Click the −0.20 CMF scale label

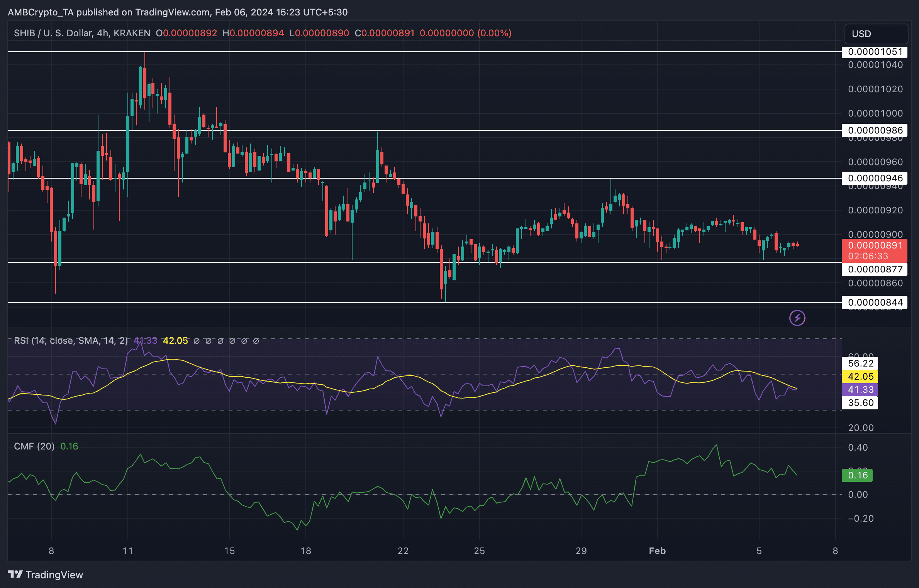click(861, 519)
